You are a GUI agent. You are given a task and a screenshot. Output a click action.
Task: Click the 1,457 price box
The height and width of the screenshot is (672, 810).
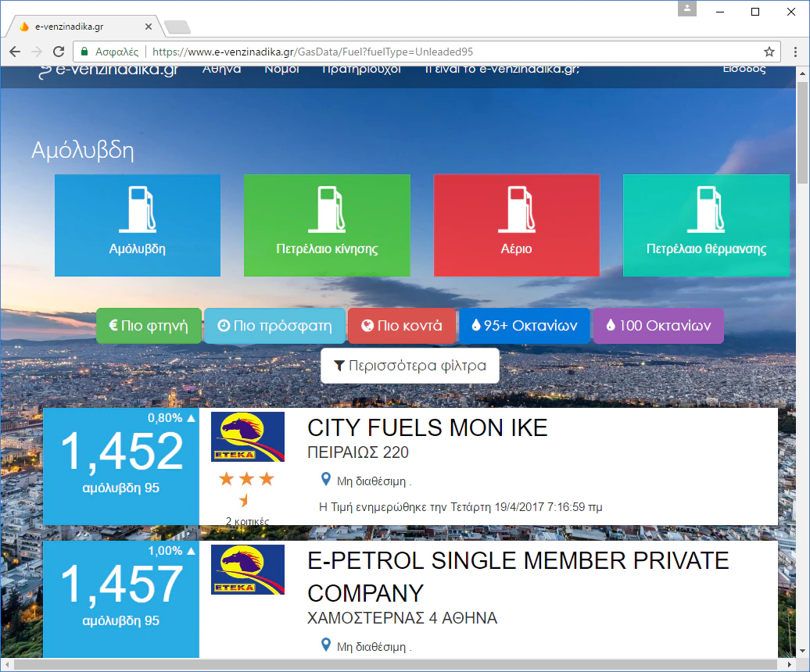[x=121, y=599]
